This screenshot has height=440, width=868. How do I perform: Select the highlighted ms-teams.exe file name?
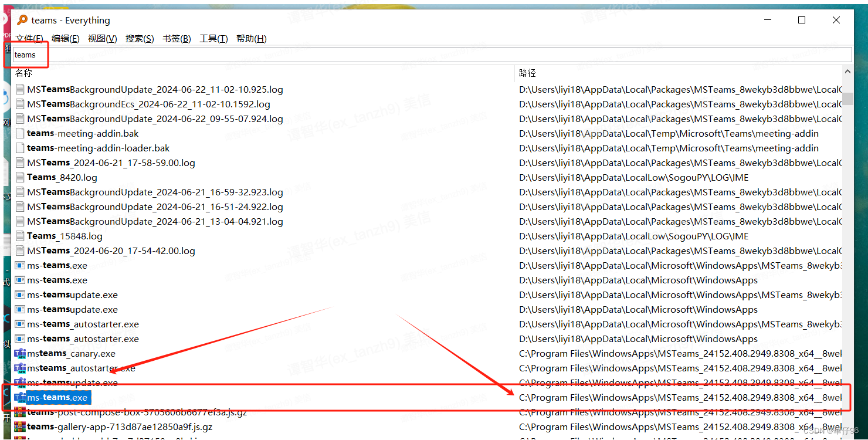click(x=57, y=398)
